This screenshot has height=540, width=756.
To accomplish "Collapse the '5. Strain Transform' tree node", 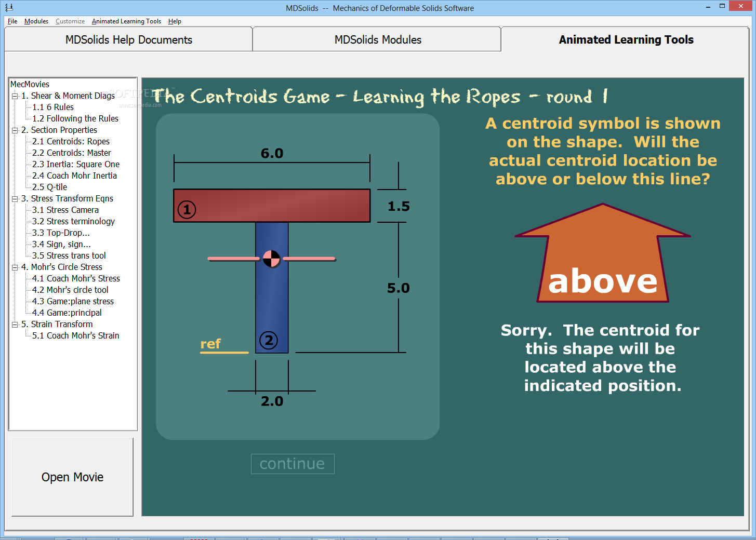I will tap(15, 325).
